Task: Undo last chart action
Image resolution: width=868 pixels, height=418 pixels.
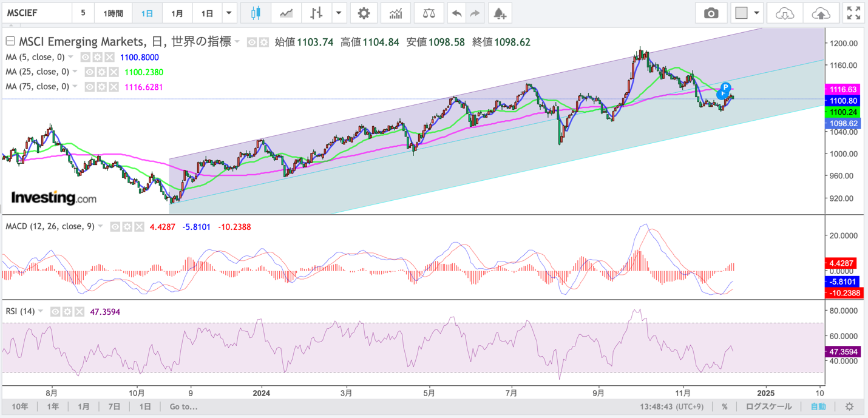Action: coord(457,13)
